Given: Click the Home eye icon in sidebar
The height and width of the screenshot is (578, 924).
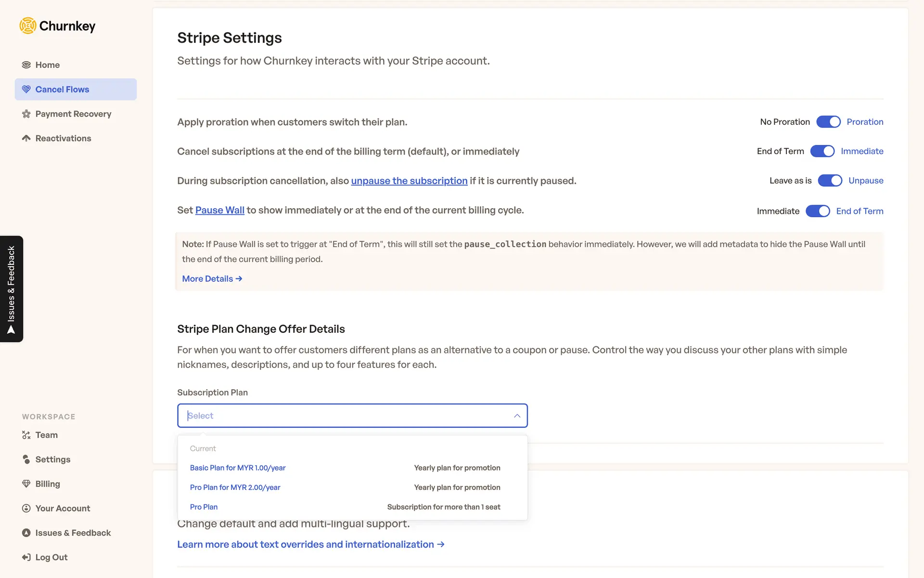Looking at the screenshot, I should pyautogui.click(x=26, y=65).
